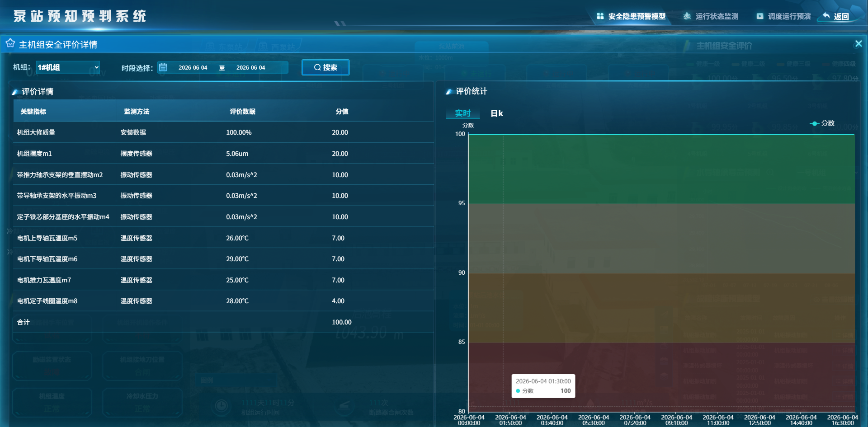
Task: Click the x-axis label 2026-06-04 07:20:00
Action: 635,420
